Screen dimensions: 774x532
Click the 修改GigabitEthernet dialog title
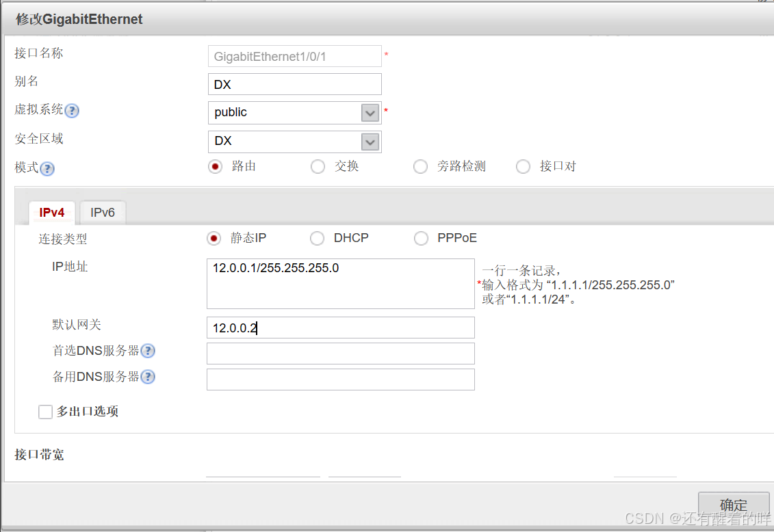(79, 19)
